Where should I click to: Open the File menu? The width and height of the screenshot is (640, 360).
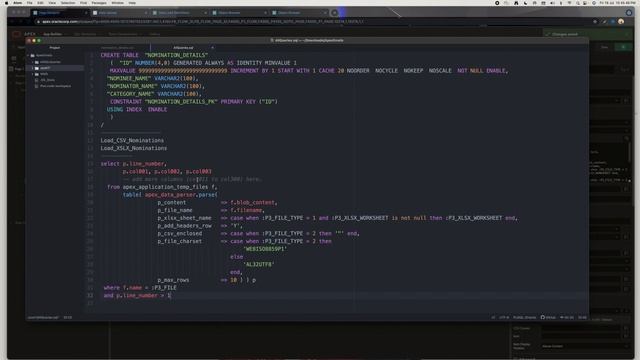tap(29, 3)
